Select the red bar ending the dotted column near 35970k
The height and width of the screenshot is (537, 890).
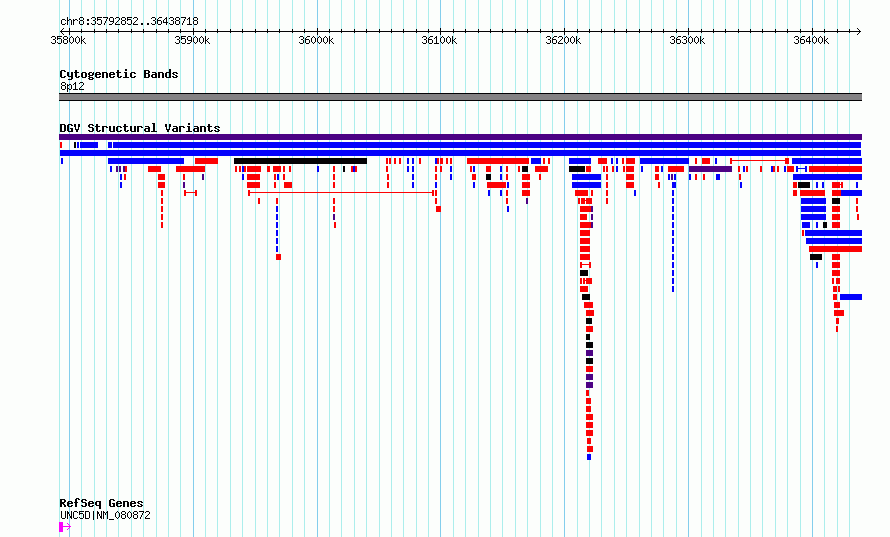[279, 257]
